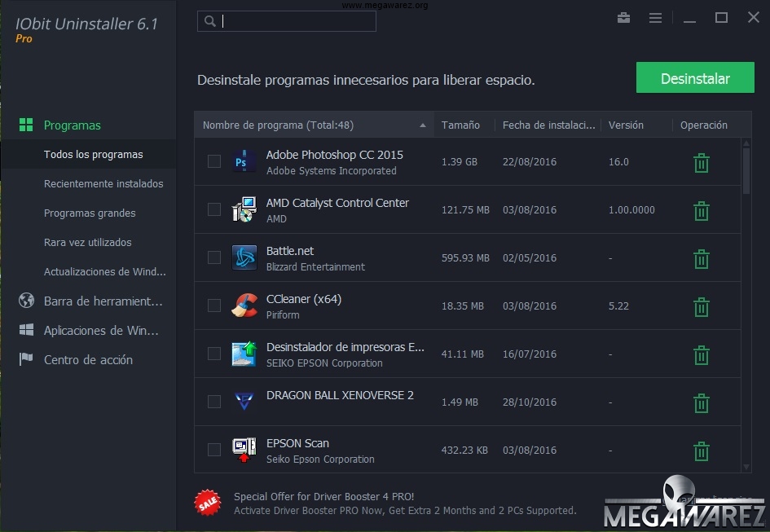Image resolution: width=770 pixels, height=532 pixels.
Task: Open Actualizaciones de Windows
Action: pyautogui.click(x=105, y=271)
